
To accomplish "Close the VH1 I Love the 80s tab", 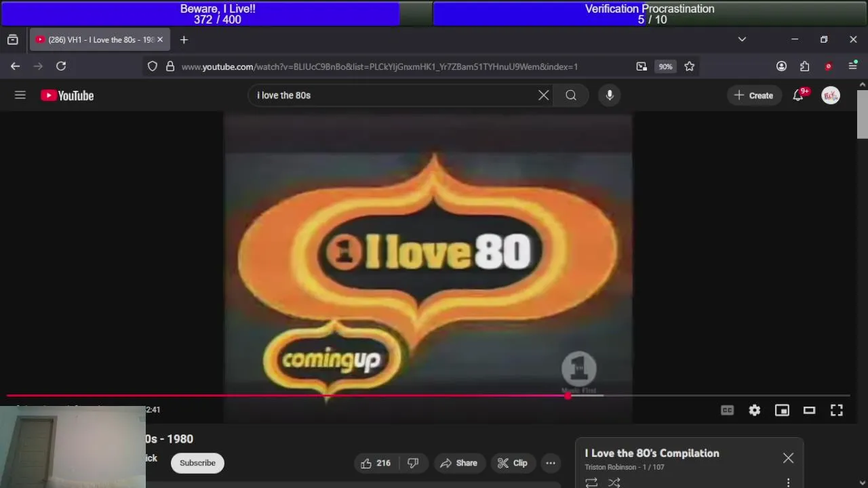I will pyautogui.click(x=160, y=39).
